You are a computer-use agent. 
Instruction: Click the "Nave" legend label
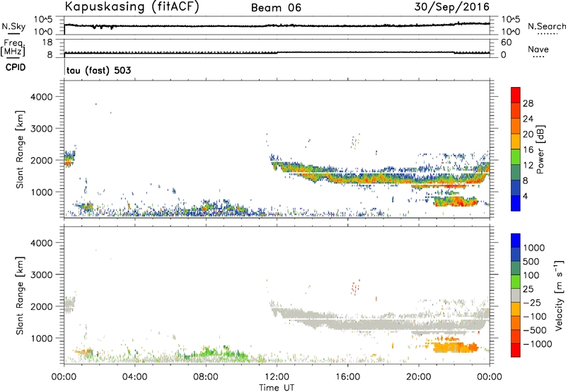click(538, 50)
